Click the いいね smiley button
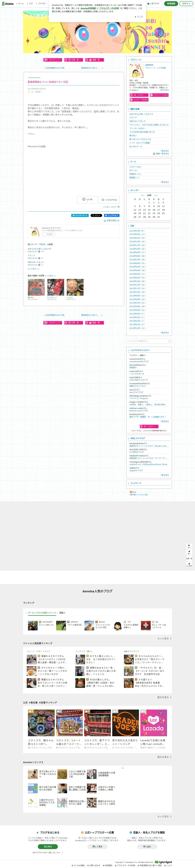 point(87,200)
